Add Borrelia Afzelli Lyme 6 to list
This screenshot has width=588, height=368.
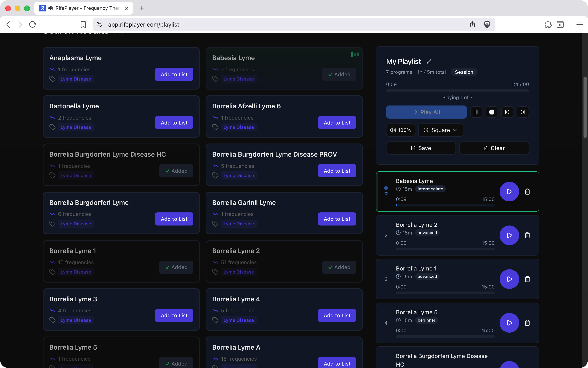(x=337, y=122)
